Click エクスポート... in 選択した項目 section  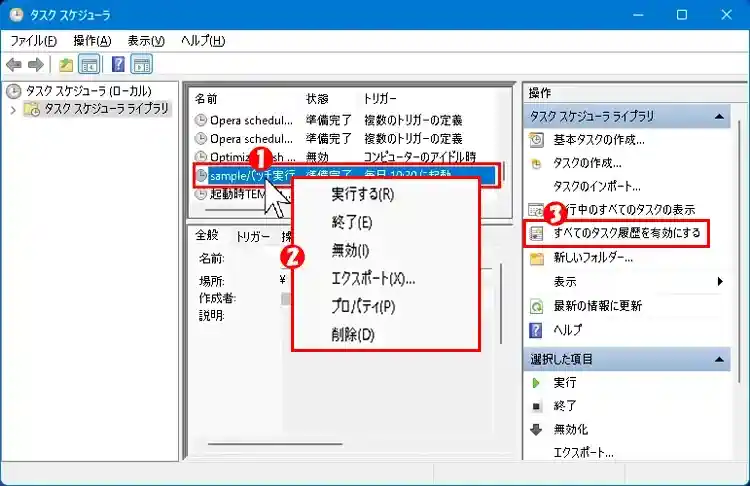[x=584, y=453]
